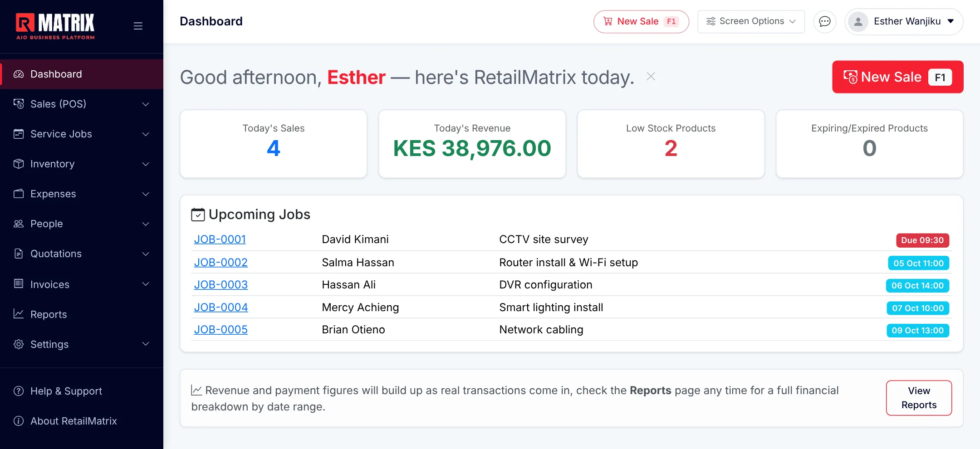This screenshot has height=449, width=980.
Task: Open the chat messages icon in header
Action: pyautogui.click(x=825, y=21)
